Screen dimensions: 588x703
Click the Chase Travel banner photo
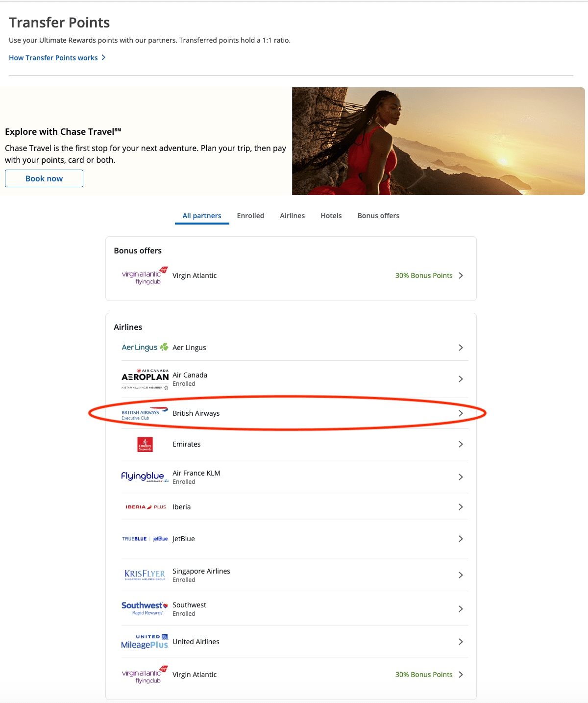[x=439, y=141]
